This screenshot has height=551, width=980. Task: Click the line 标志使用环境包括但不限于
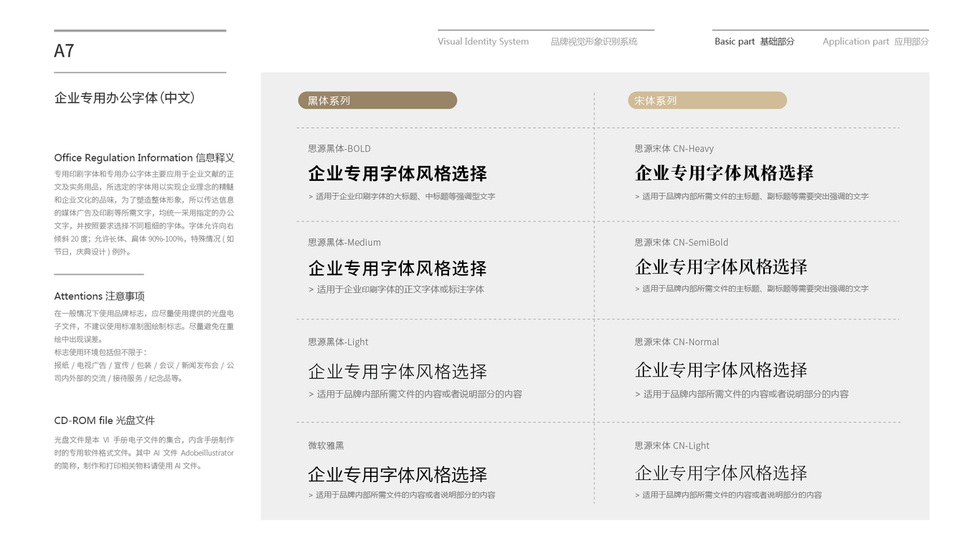click(x=100, y=352)
